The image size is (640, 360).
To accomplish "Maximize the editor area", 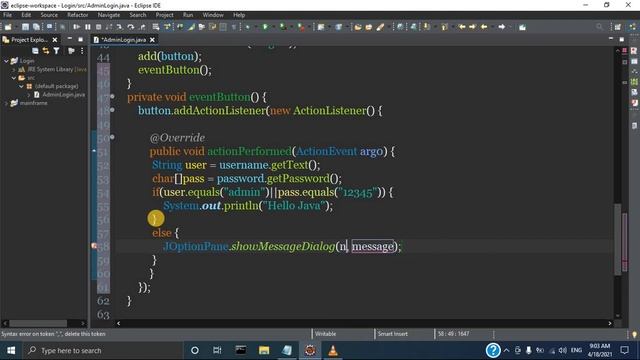I will pos(621,39).
